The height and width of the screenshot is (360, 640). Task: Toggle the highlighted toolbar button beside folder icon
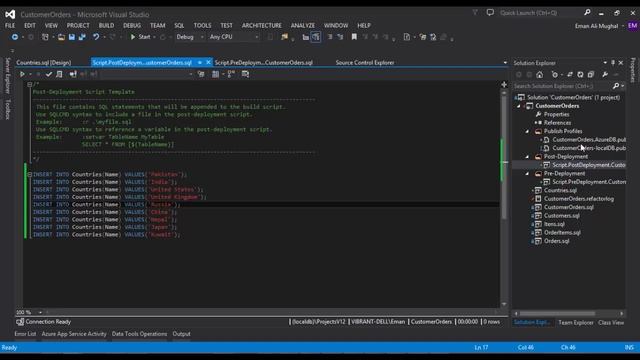(x=316, y=37)
